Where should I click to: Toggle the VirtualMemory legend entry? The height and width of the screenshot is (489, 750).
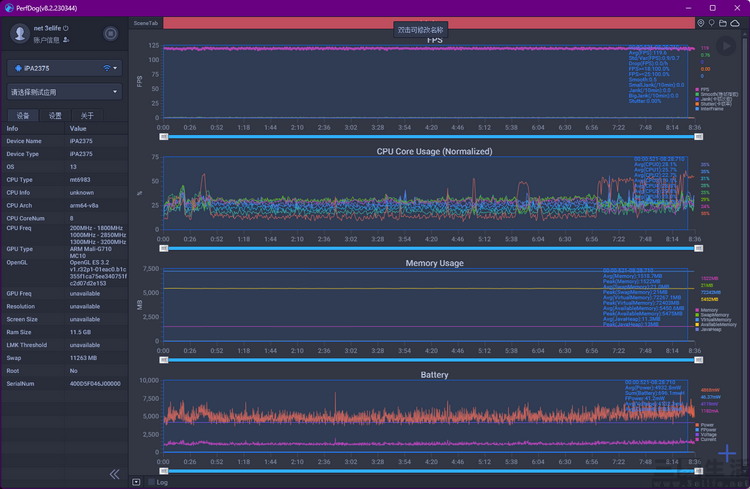click(713, 320)
